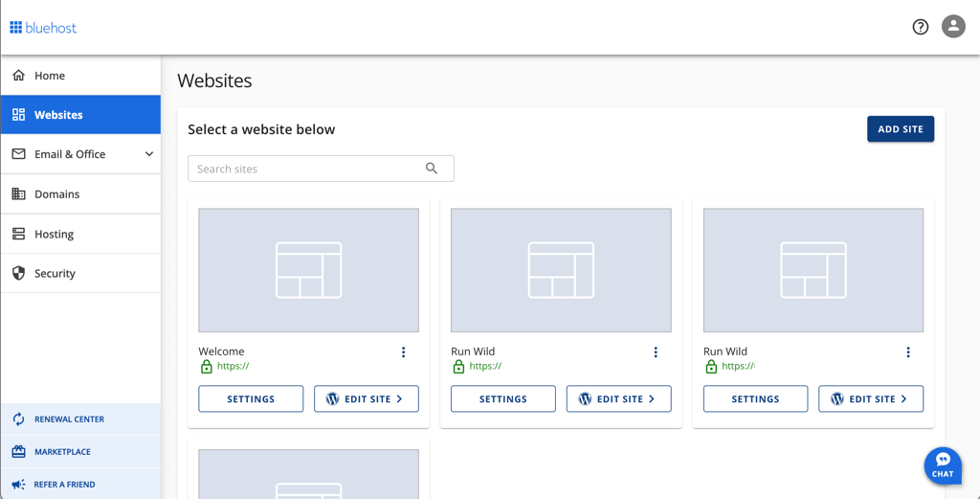This screenshot has height=499, width=980.
Task: Click the middle Run Wild https link
Action: coord(485,367)
